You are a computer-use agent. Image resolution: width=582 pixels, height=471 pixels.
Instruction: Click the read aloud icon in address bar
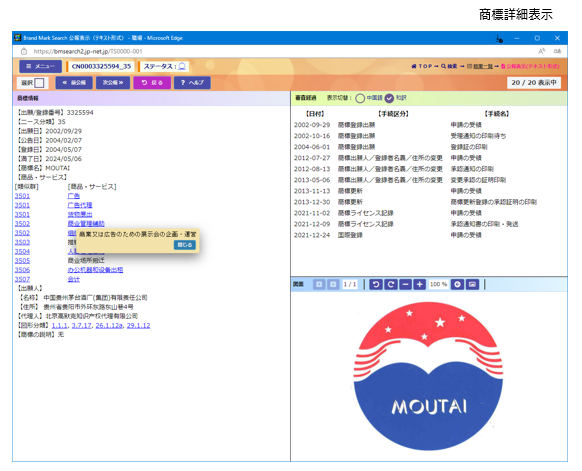click(542, 51)
